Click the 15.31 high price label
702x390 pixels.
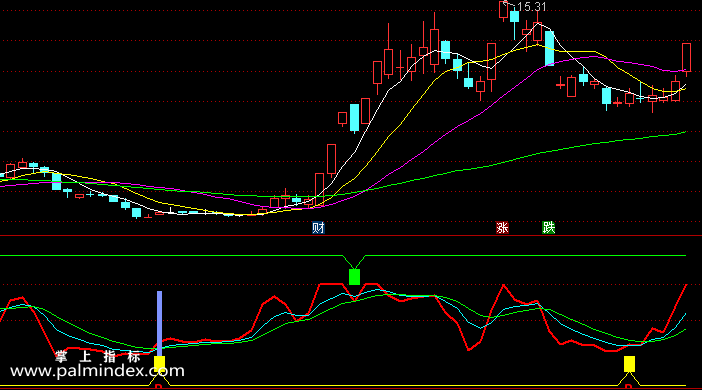pos(531,7)
